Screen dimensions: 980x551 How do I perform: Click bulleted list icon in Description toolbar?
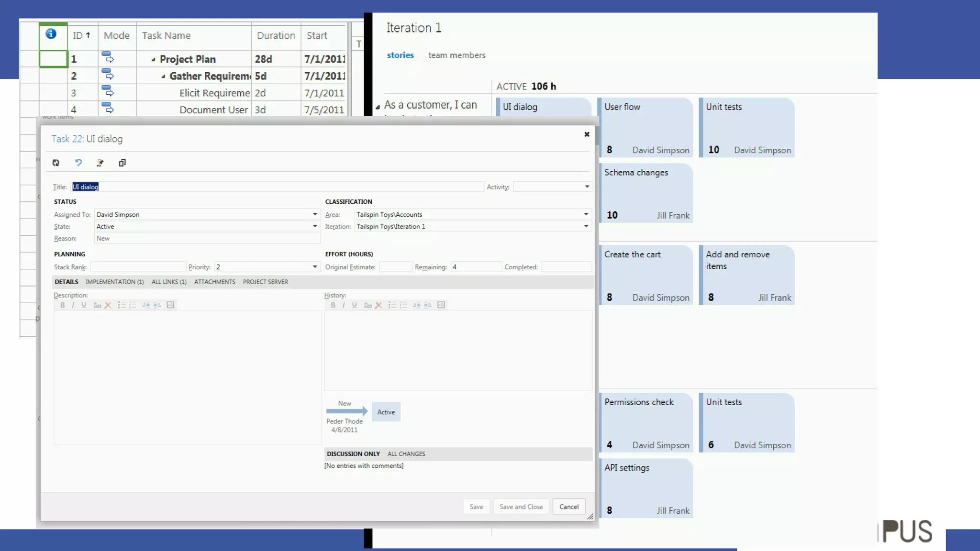click(122, 305)
